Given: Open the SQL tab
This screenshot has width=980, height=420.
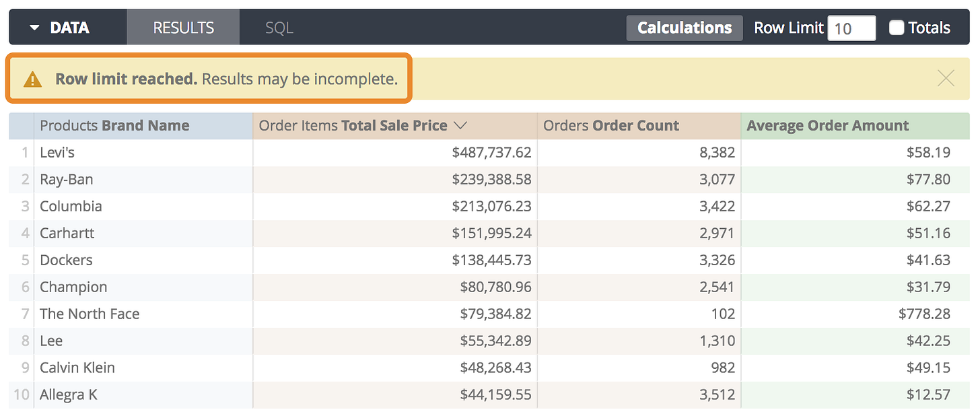Looking at the screenshot, I should 279,28.
